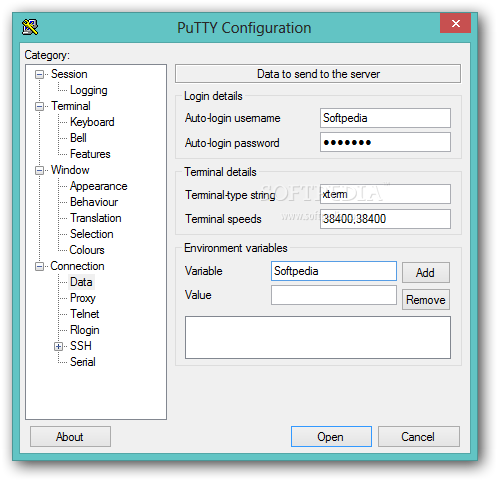The image size is (498, 481).
Task: Click the 'Terminal speeds' label
Action: [x=223, y=219]
